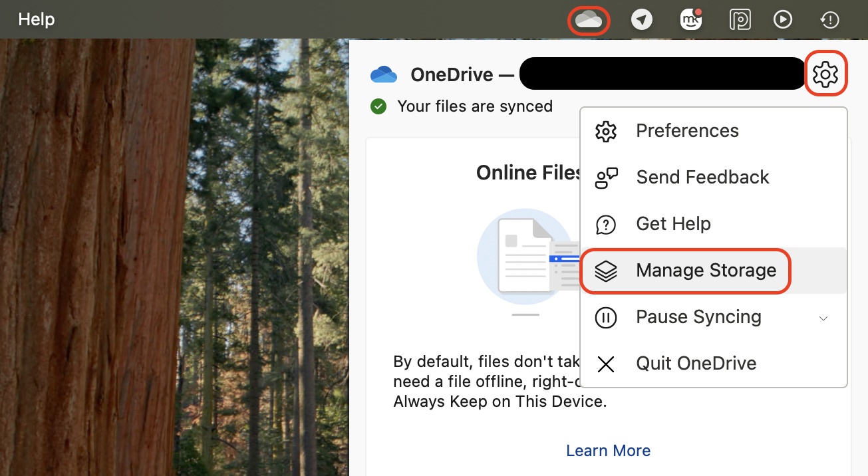Click the Learn More link
The height and width of the screenshot is (476, 868).
[608, 450]
